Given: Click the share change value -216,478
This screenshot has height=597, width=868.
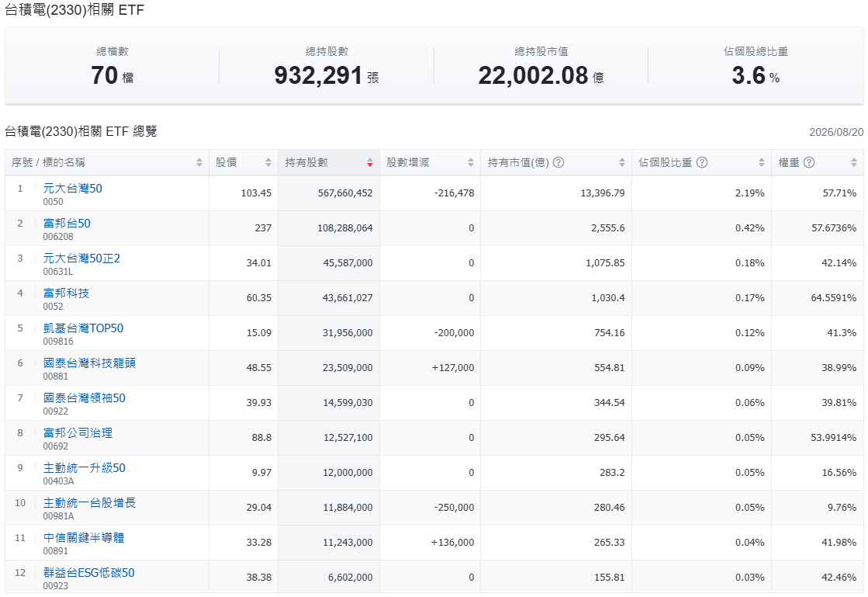Looking at the screenshot, I should (454, 193).
